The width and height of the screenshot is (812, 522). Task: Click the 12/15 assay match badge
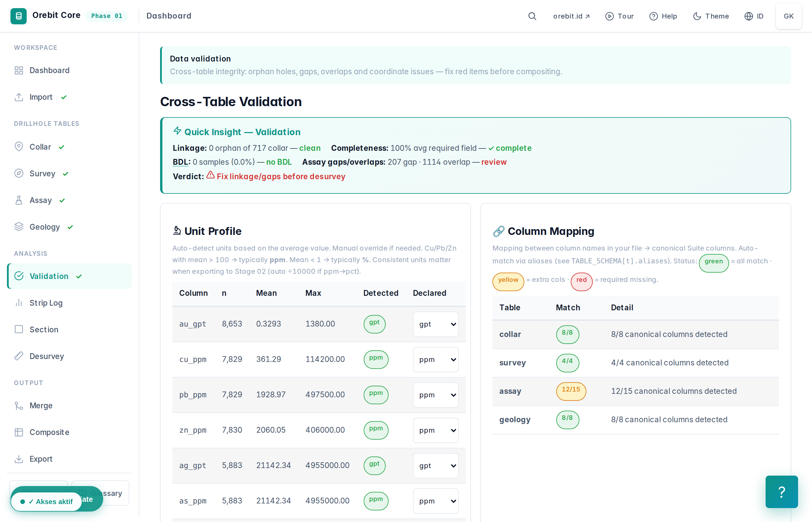tap(571, 391)
